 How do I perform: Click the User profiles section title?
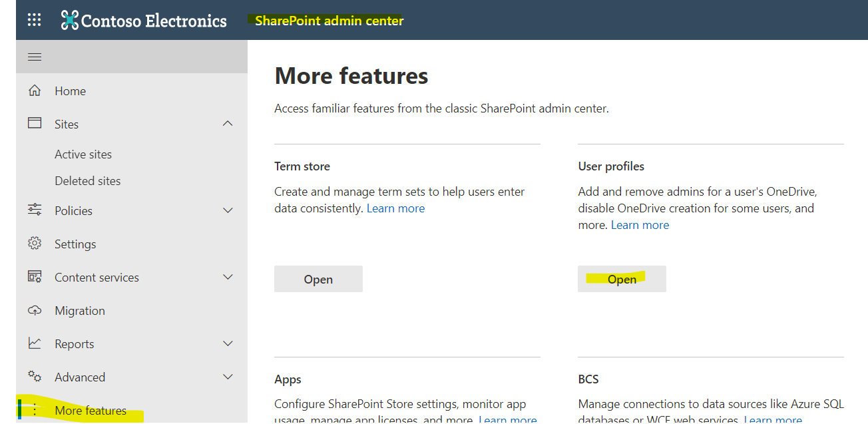pos(611,166)
